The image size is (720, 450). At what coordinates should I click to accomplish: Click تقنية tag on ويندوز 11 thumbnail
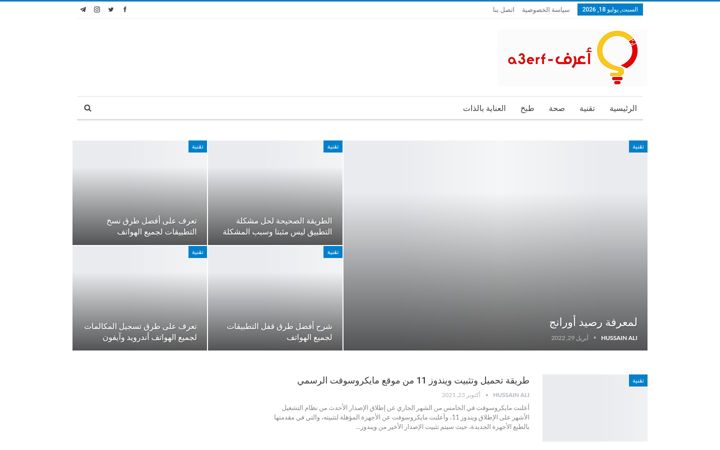click(638, 381)
